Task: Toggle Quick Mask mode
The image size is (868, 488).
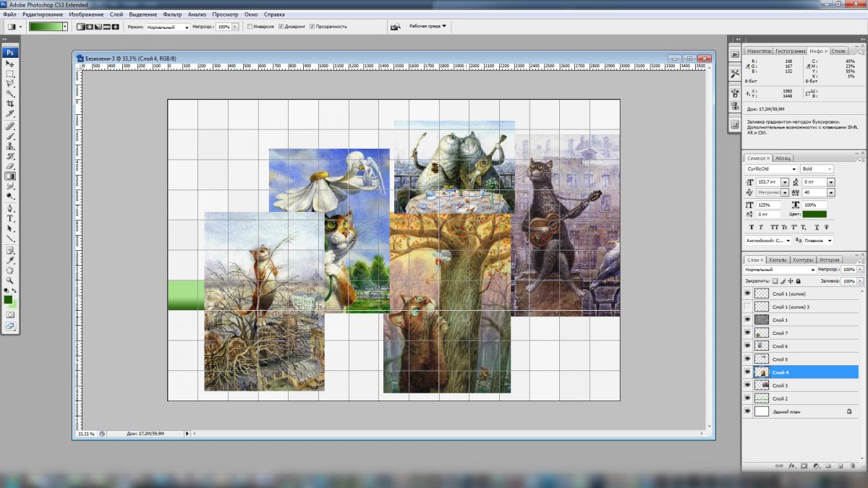Action: point(10,314)
